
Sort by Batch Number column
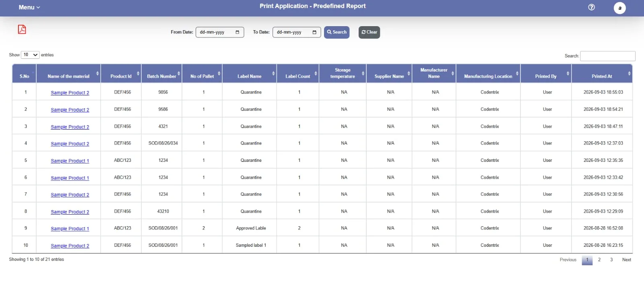click(162, 74)
